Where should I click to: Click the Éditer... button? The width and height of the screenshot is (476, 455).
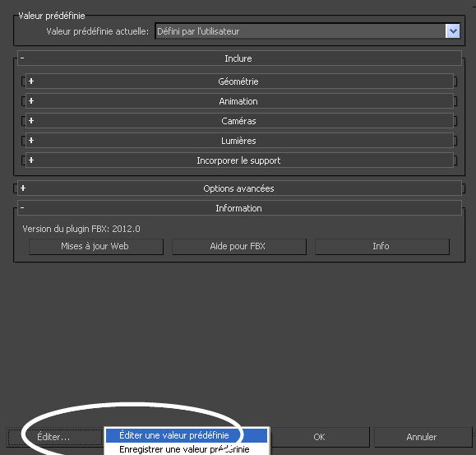53,437
